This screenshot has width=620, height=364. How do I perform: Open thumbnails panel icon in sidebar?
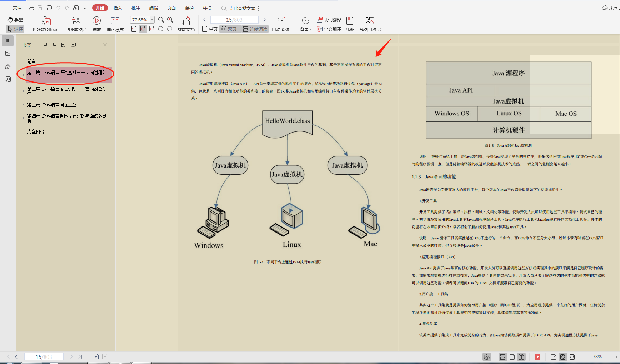click(x=8, y=53)
